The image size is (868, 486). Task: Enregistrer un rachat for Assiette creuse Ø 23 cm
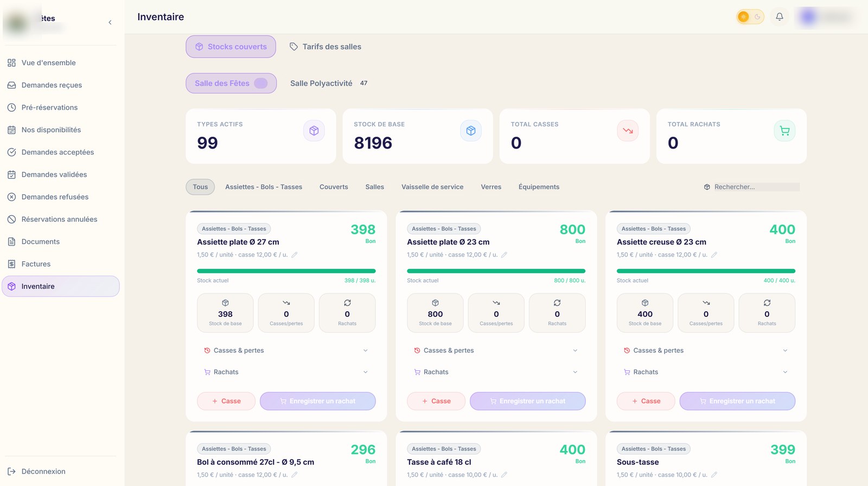(738, 401)
